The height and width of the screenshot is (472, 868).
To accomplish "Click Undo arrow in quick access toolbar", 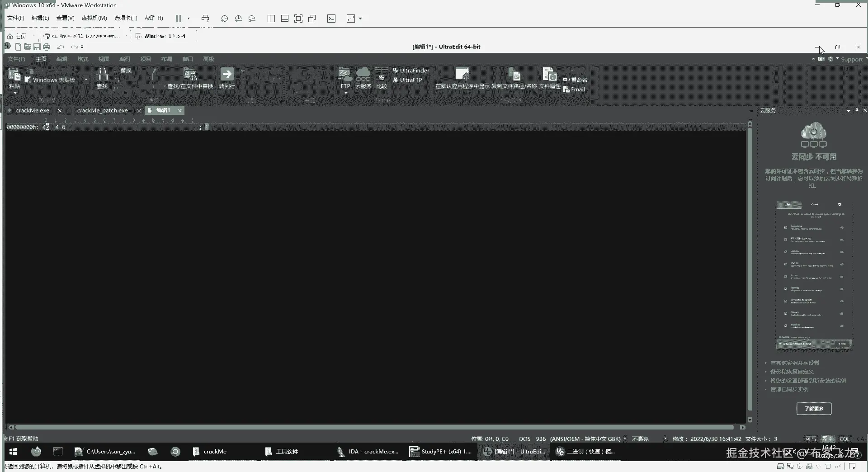I will 61,47.
